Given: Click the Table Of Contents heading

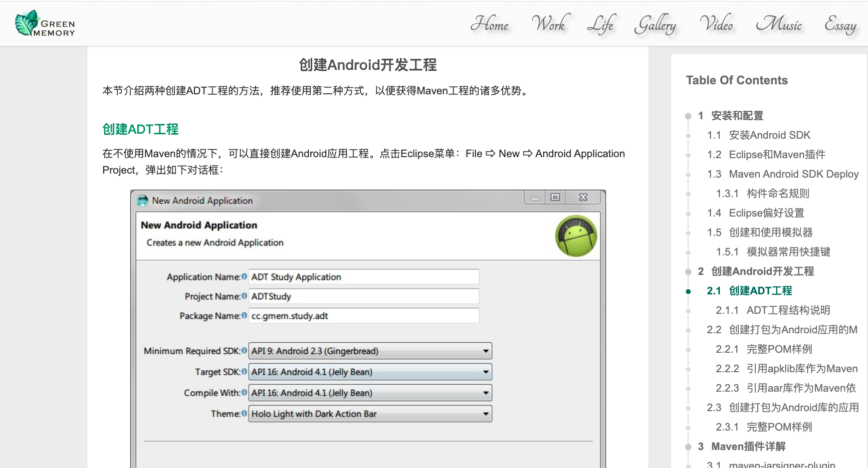Looking at the screenshot, I should [x=737, y=80].
